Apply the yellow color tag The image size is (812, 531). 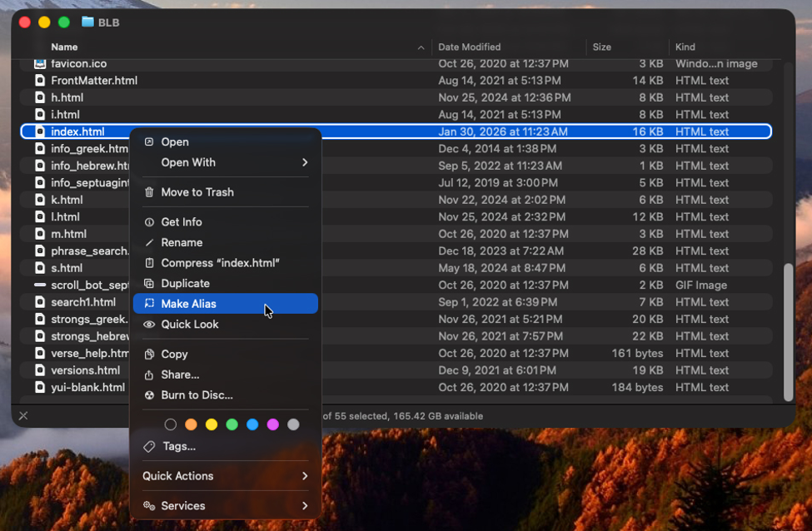point(212,425)
